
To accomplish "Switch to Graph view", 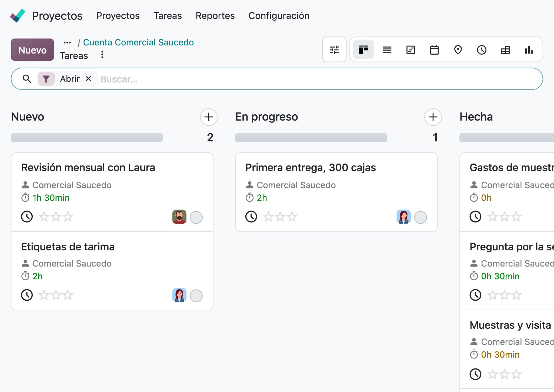I will point(529,50).
